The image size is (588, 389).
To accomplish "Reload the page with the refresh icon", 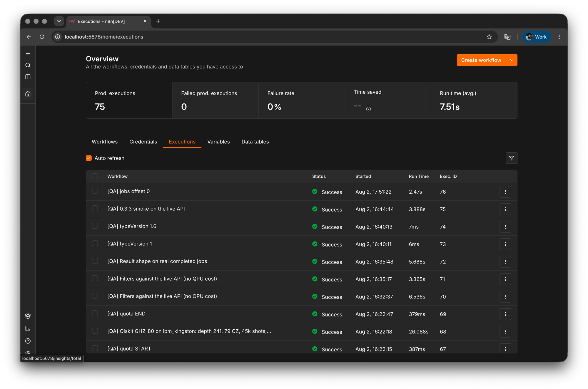I will tap(42, 37).
